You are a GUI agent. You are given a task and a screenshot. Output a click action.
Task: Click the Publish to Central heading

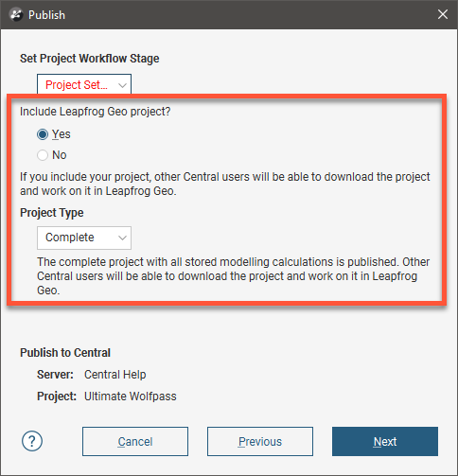65,353
